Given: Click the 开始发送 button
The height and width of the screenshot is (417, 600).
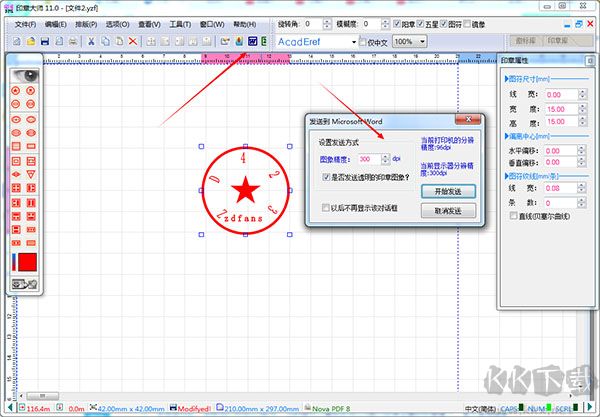Looking at the screenshot, I should pyautogui.click(x=446, y=190).
